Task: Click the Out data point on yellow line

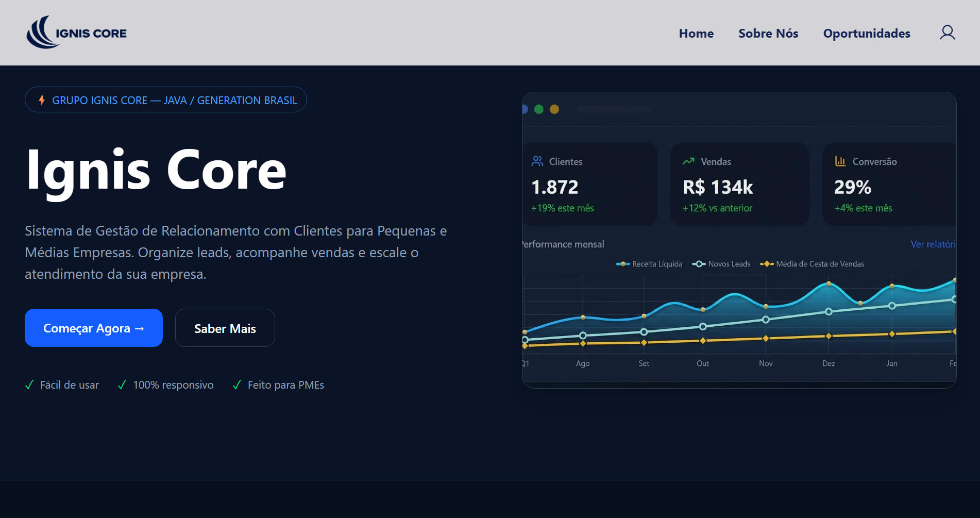Action: coord(703,341)
